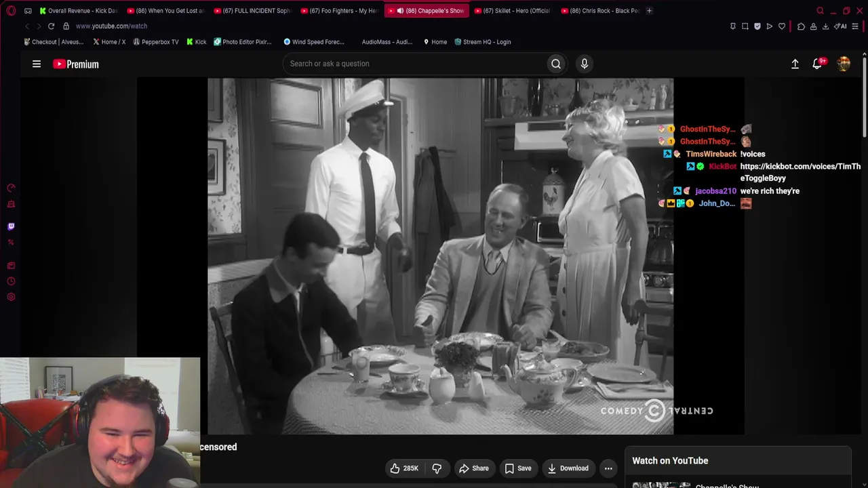Share this video
The width and height of the screenshot is (868, 488).
[x=473, y=468]
